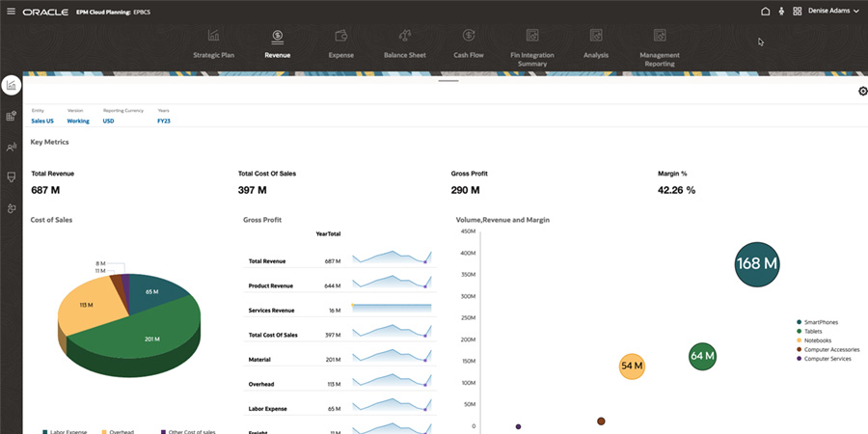Open dashboard settings gear icon
This screenshot has height=434, width=868.
(862, 92)
